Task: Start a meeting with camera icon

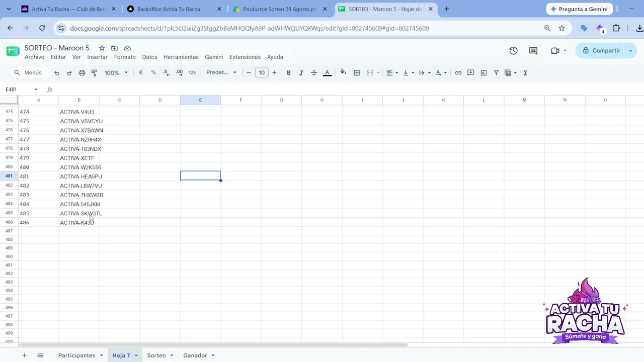Action: point(555,51)
